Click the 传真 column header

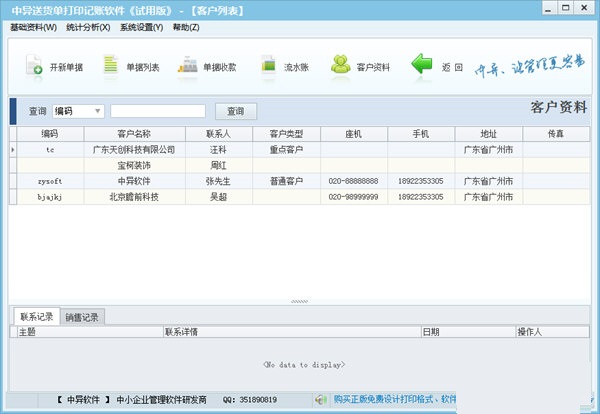pos(556,134)
